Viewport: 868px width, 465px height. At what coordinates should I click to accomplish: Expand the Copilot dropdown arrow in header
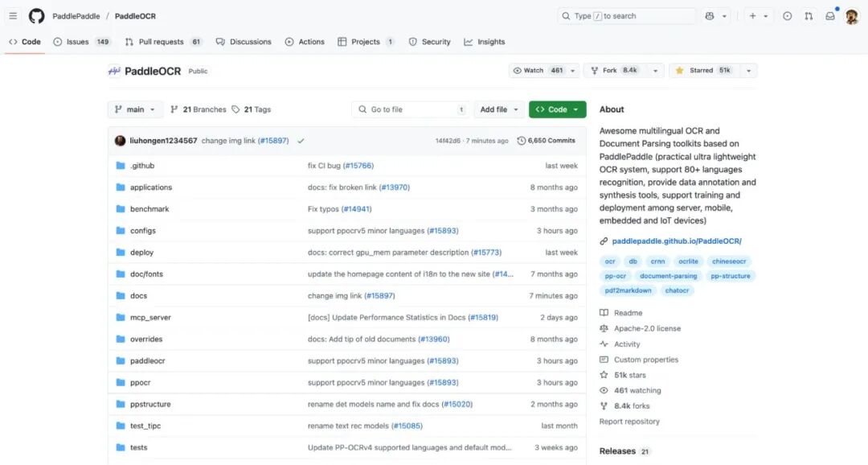[724, 17]
